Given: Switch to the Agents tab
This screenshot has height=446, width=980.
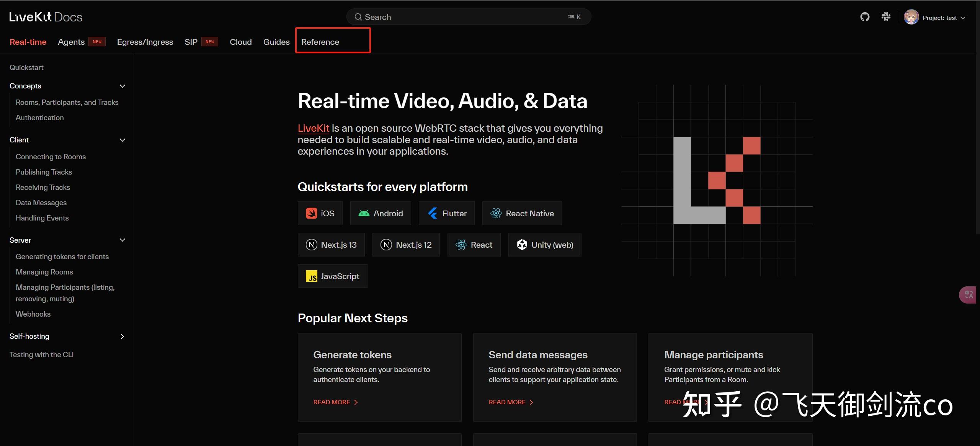Looking at the screenshot, I should (71, 42).
